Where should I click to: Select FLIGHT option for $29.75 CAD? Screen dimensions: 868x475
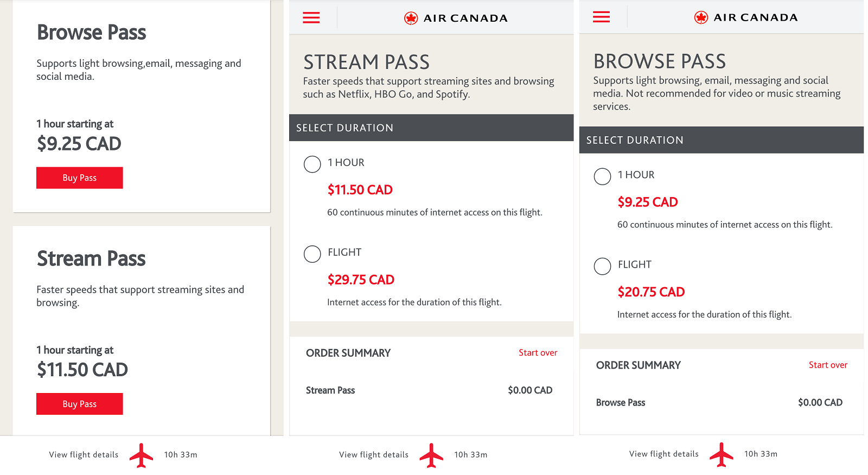[312, 254]
